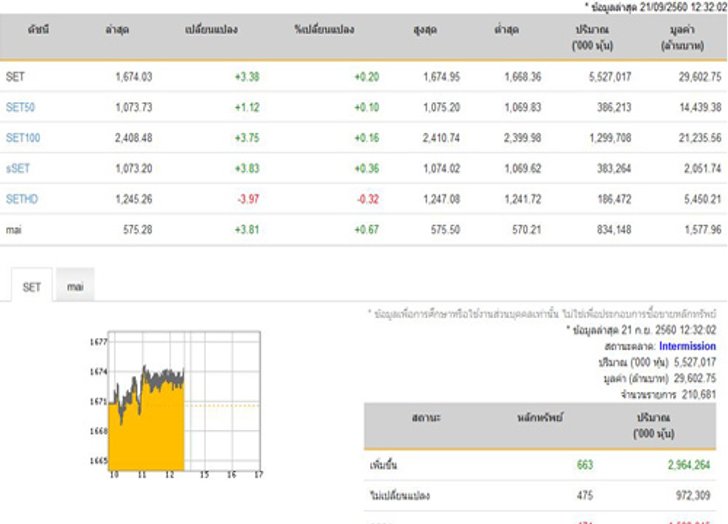This screenshot has width=728, height=524.
Task: Click SET100 high value 2,410.74
Action: click(442, 138)
